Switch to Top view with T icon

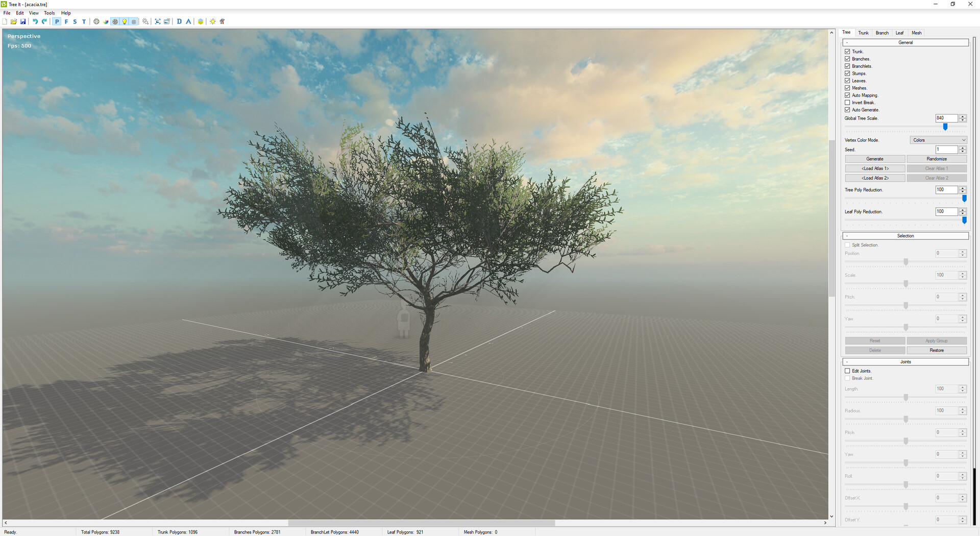point(84,21)
